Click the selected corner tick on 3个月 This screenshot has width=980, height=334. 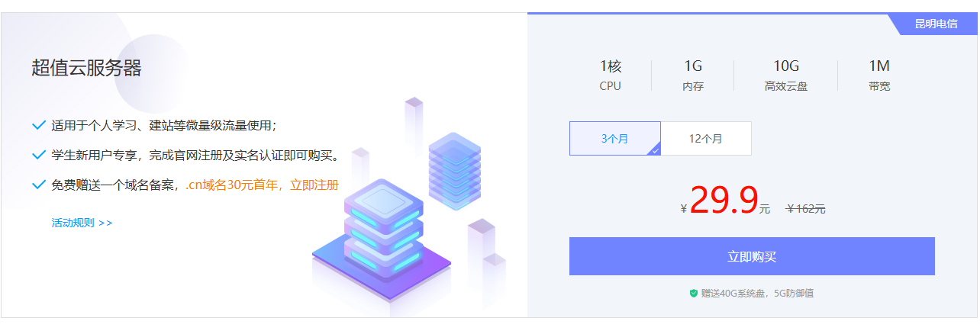(654, 150)
